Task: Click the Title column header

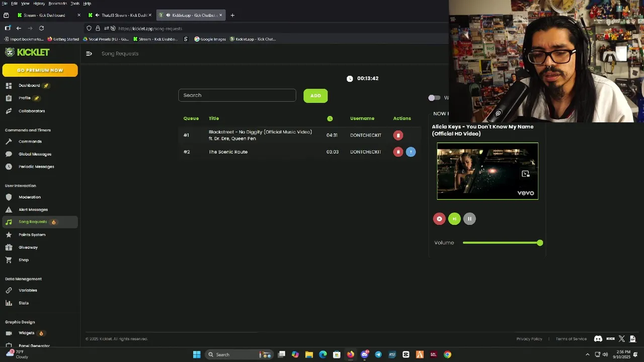Action: tap(214, 119)
